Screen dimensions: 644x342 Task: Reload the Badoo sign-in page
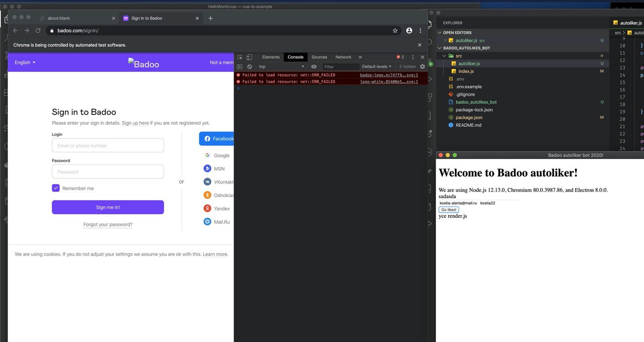point(38,31)
